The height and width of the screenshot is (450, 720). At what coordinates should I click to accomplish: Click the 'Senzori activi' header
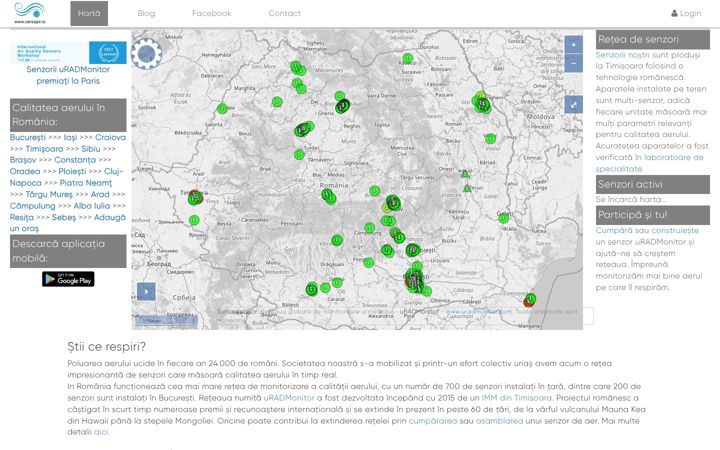(x=652, y=184)
